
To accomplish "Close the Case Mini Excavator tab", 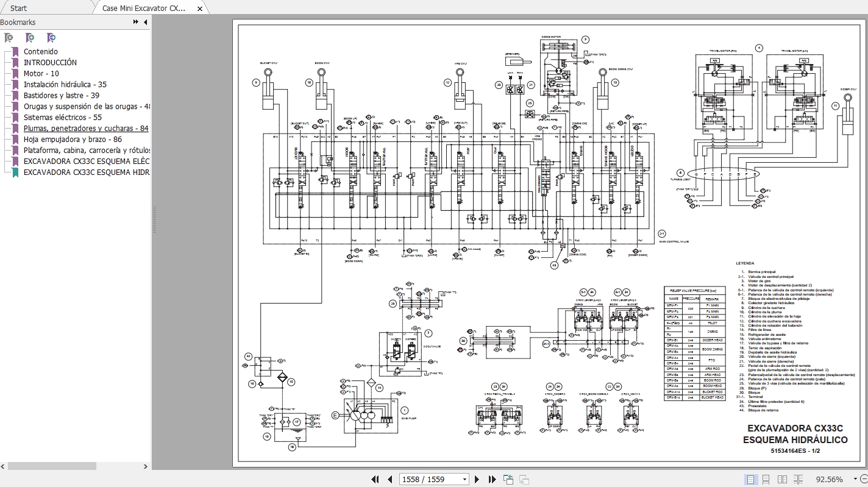I will point(199,9).
